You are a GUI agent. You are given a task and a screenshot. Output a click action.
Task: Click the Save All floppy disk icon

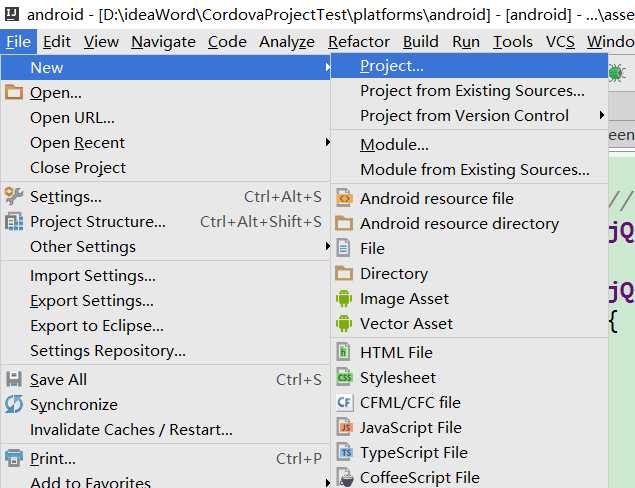(14, 379)
